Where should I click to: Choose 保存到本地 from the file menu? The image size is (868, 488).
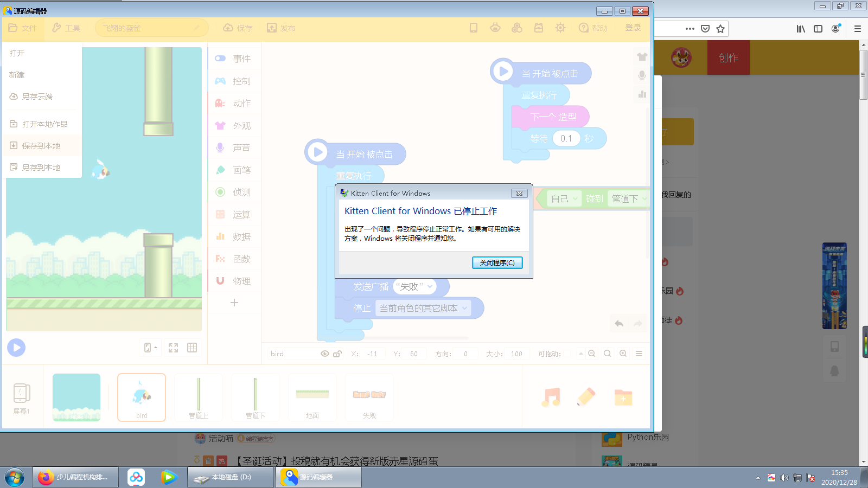pyautogui.click(x=42, y=146)
